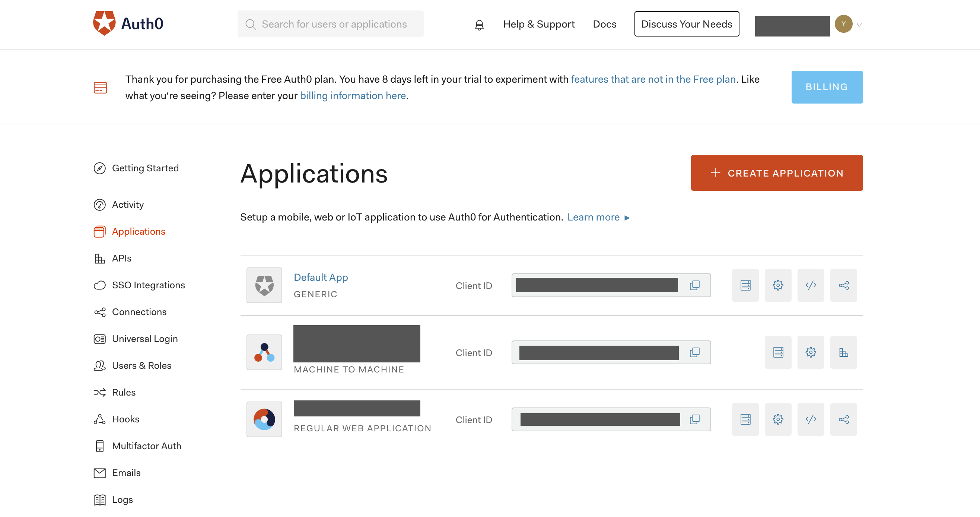Select Users & Roles sidebar item
Viewport: 980px width, 517px height.
tap(141, 365)
